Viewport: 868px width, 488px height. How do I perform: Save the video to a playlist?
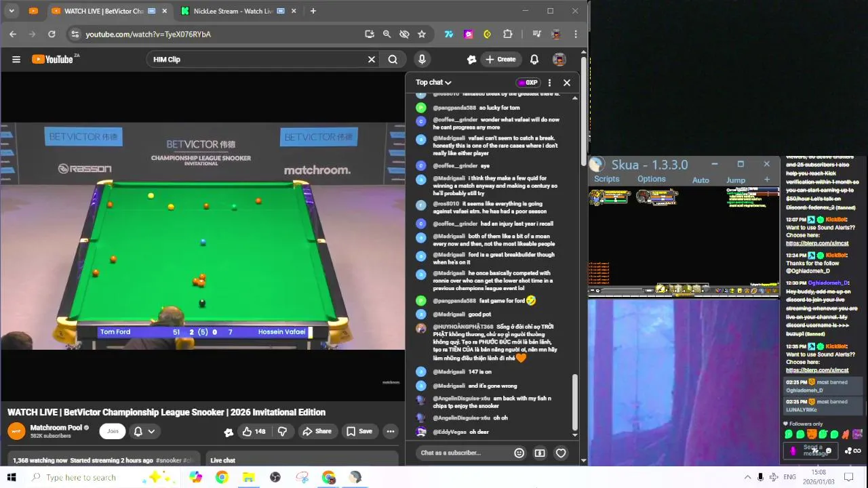click(359, 431)
